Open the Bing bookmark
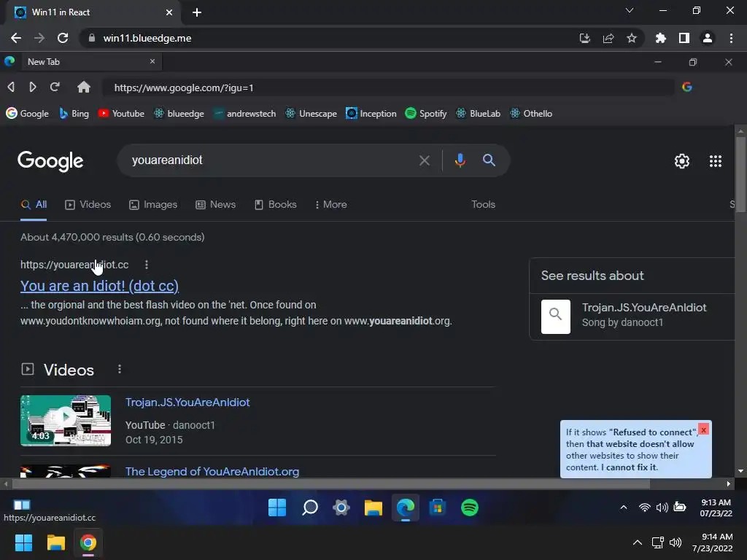The image size is (747, 560). pyautogui.click(x=74, y=113)
